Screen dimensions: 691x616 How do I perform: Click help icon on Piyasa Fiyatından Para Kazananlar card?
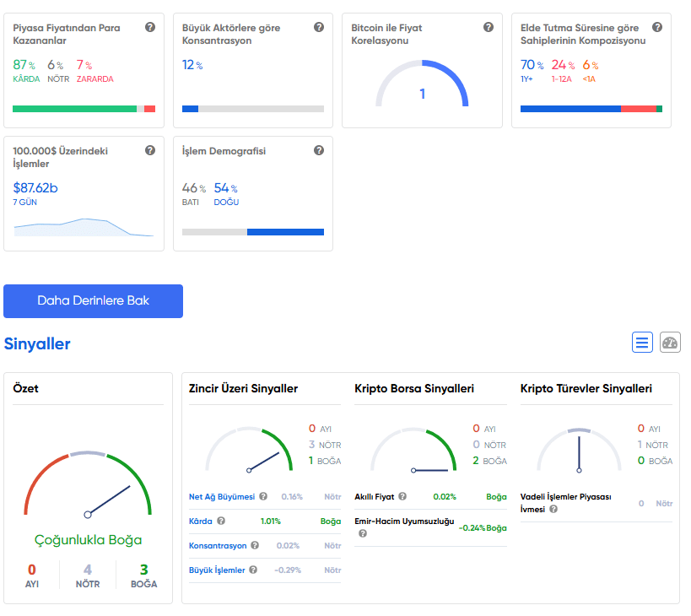coord(150,27)
